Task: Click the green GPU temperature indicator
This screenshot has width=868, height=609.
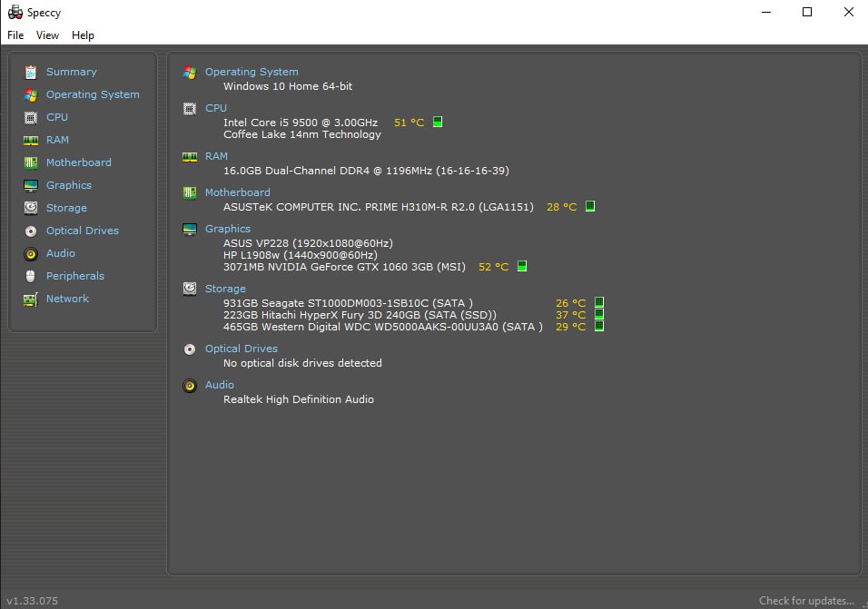Action: [521, 266]
